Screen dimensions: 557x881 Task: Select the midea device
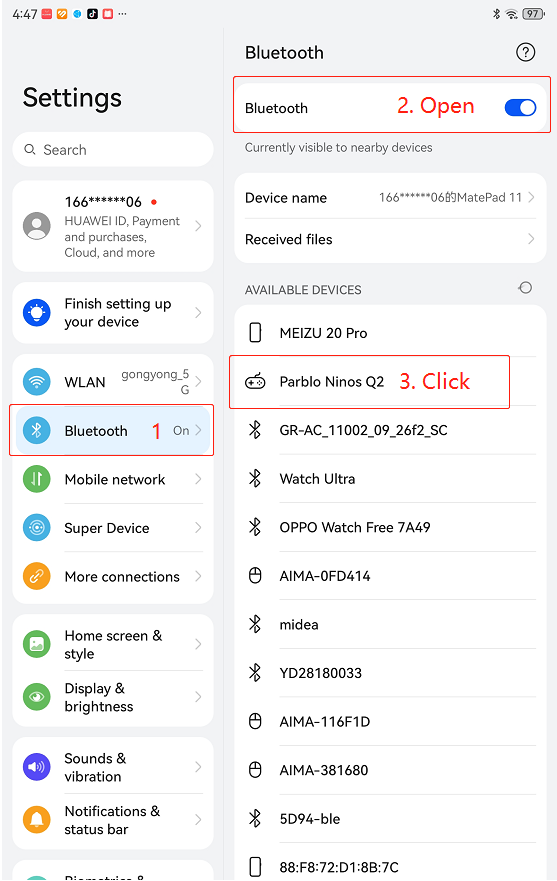pyautogui.click(x=390, y=624)
